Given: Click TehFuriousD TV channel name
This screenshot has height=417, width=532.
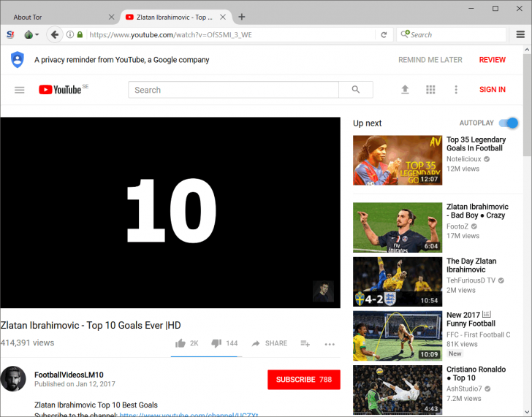Looking at the screenshot, I should point(471,280).
